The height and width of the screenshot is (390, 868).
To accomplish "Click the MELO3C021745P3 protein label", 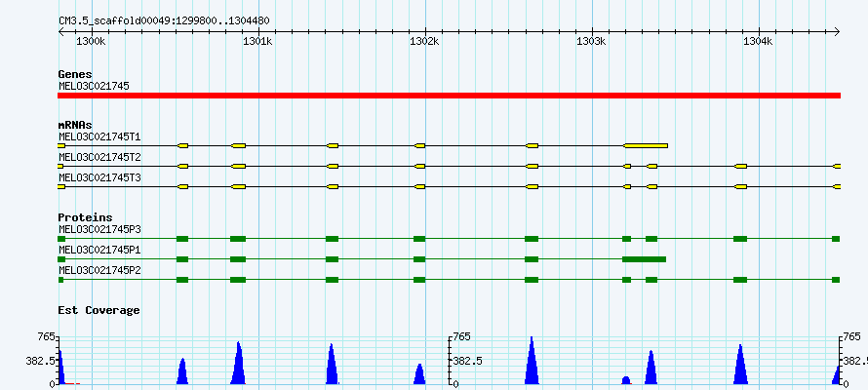I will pos(99,229).
